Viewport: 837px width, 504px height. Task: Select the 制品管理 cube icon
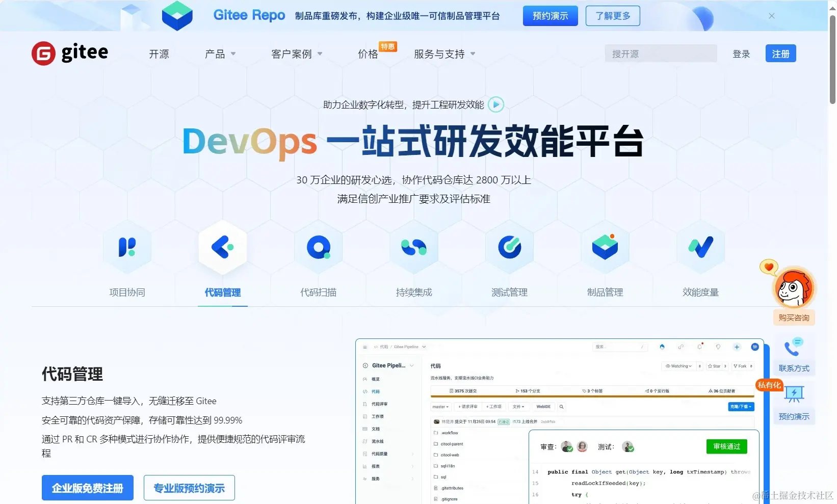605,248
